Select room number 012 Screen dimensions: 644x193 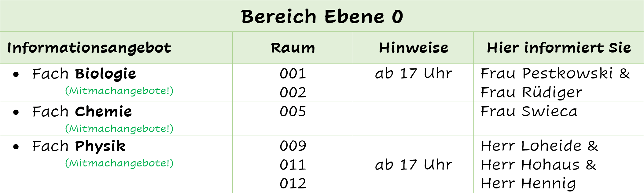[x=293, y=183]
